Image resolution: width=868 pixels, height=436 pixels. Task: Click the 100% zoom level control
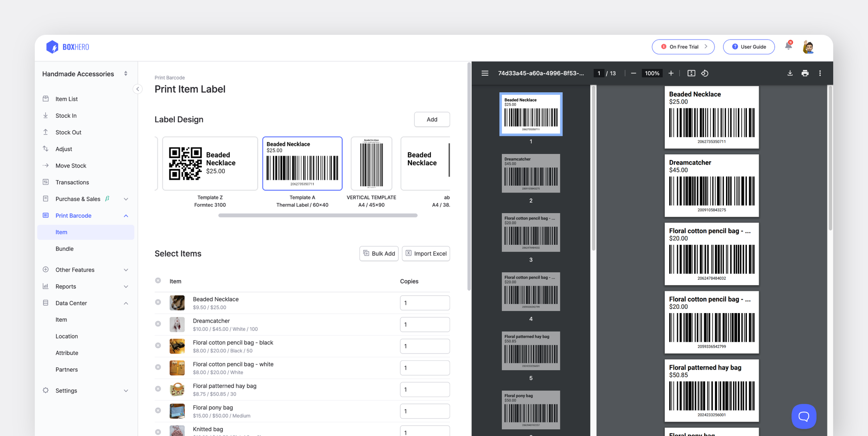pos(652,73)
